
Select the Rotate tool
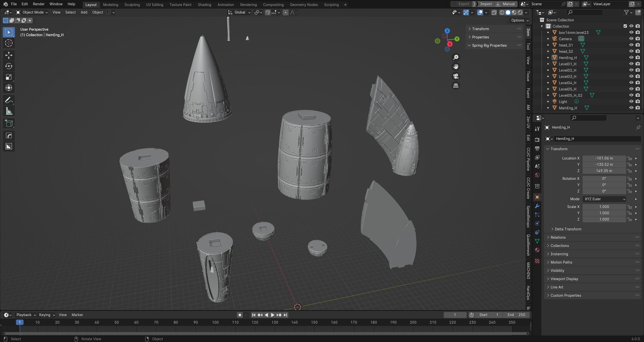coord(9,66)
